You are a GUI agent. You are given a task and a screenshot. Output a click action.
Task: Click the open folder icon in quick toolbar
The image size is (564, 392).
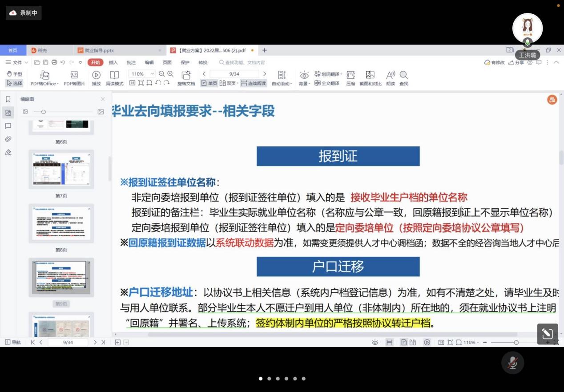click(37, 63)
